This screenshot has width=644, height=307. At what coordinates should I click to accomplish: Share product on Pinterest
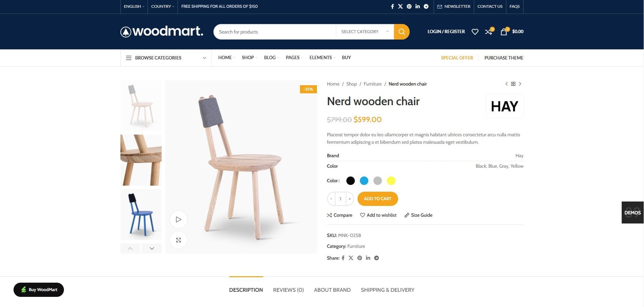coord(360,258)
